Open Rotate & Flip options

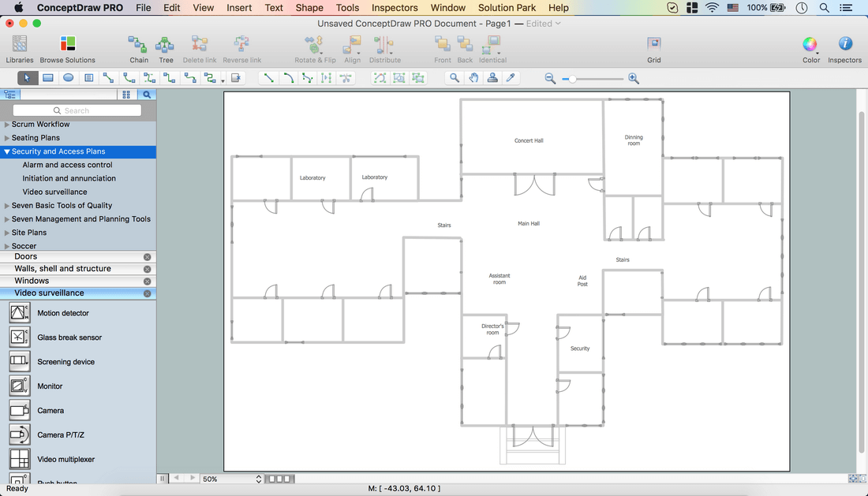(315, 49)
